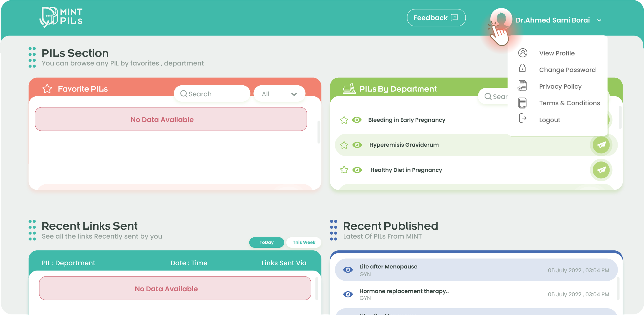Favorite Bleeding in Early Pregnancy with star
The image size is (644, 315).
click(x=344, y=120)
